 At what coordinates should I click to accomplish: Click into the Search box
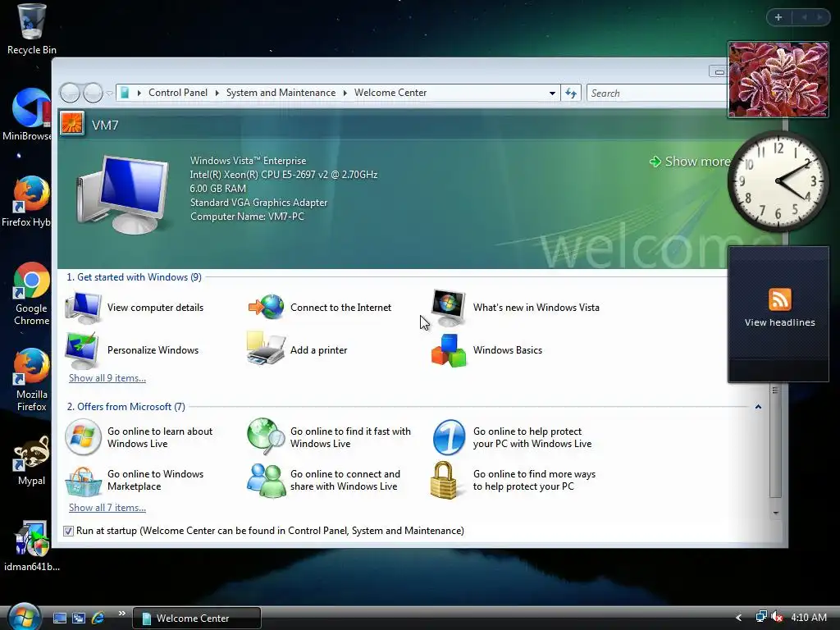(x=657, y=94)
